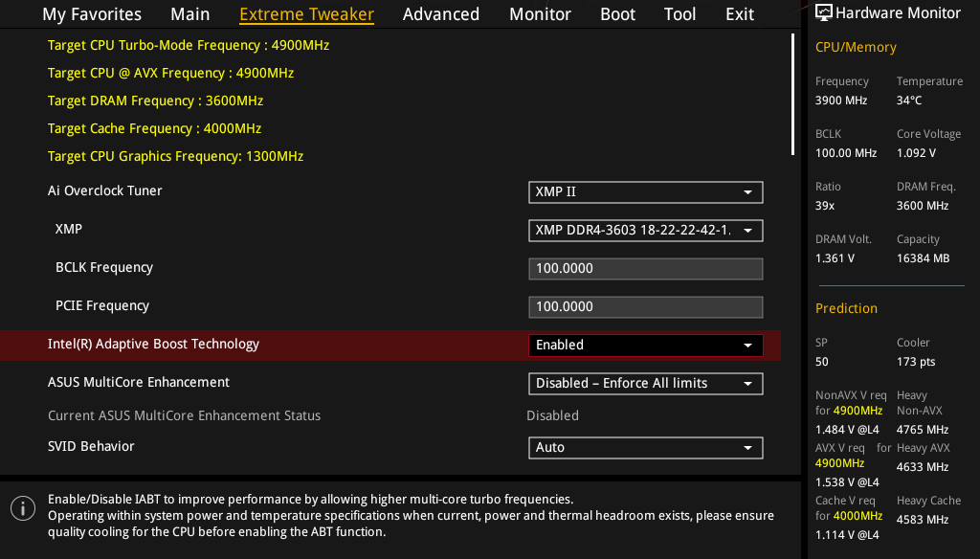Screen dimensions: 980x559
Task: Open the ASUS MultiCore Enhancement dropdown
Action: (x=646, y=383)
